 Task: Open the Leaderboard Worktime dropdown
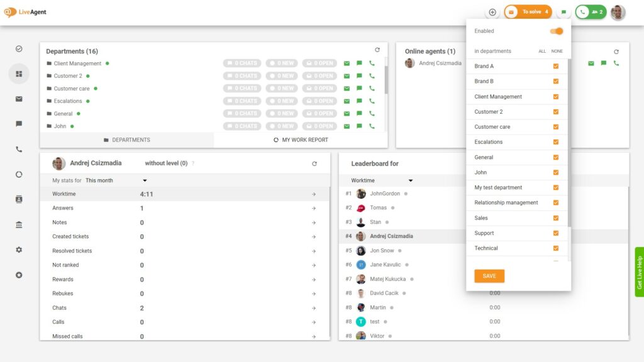[x=382, y=180]
